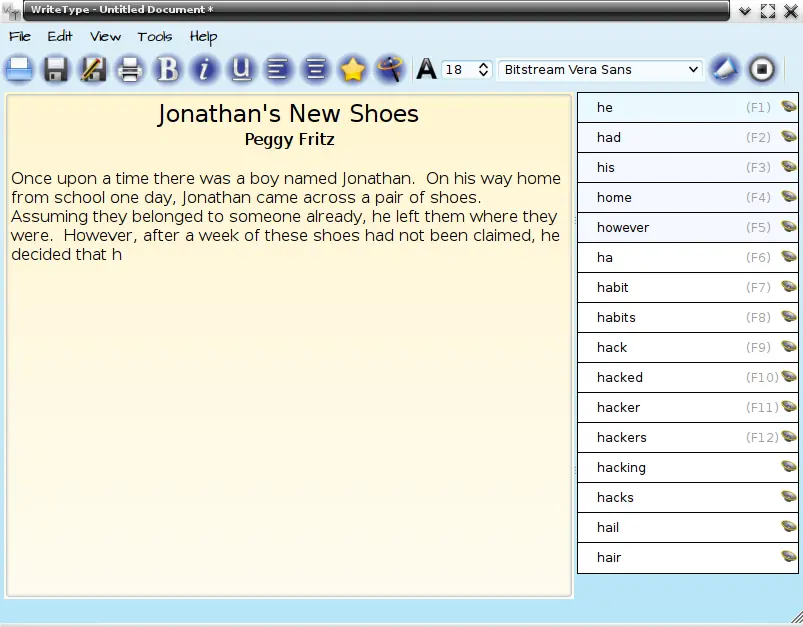Choose "hackers" in the word suggestion list
This screenshot has height=627, width=803.
[x=688, y=437]
